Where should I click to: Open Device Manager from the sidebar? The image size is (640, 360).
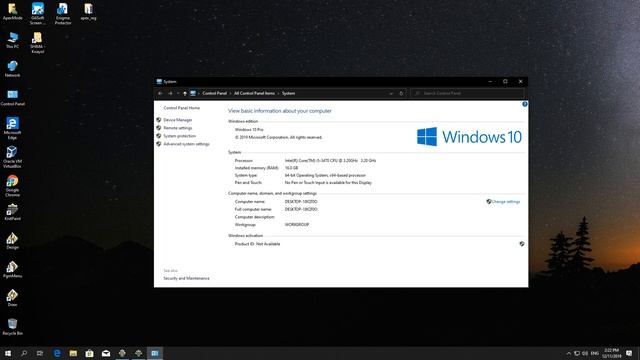point(178,120)
